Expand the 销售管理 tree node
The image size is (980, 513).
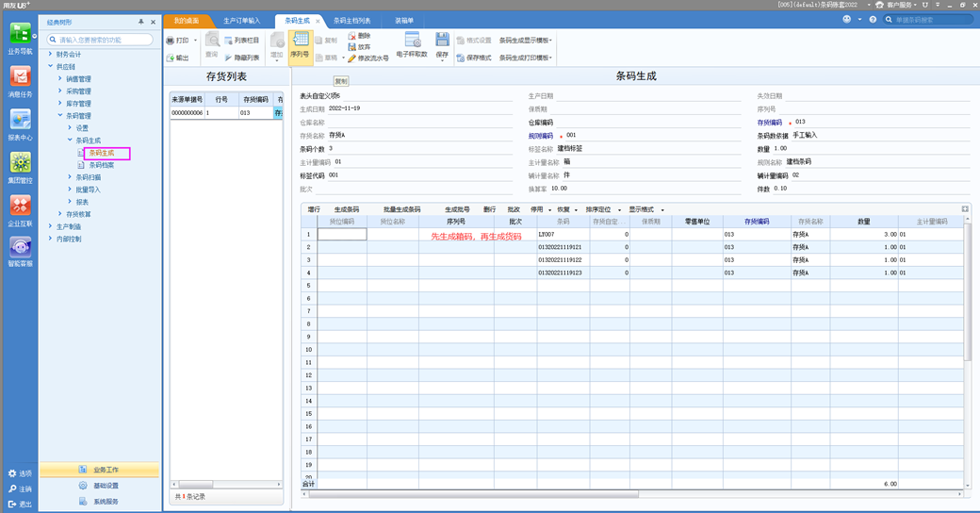click(x=60, y=79)
